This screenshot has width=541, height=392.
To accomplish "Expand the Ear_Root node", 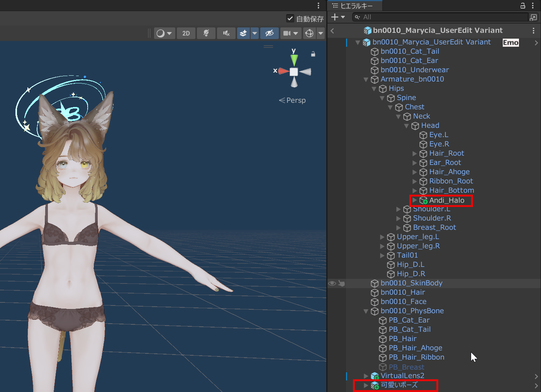I will (x=415, y=163).
